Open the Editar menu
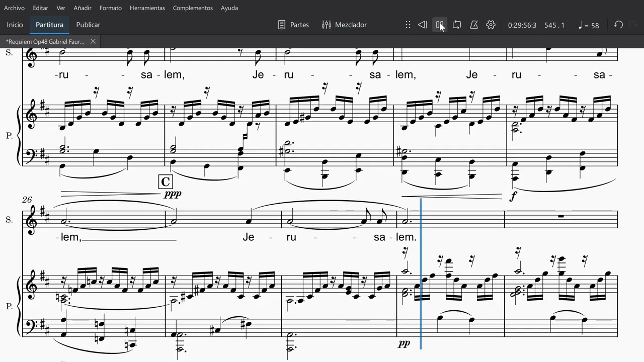This screenshot has width=644, height=362. point(41,8)
